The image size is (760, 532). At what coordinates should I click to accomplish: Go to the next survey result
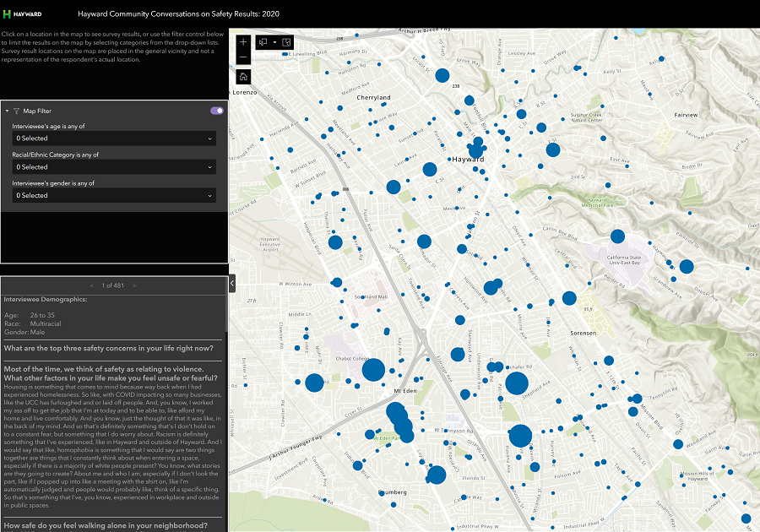pyautogui.click(x=133, y=285)
